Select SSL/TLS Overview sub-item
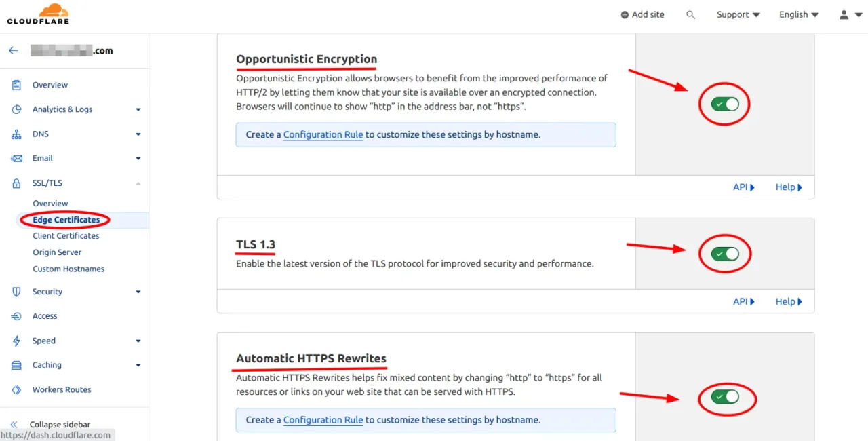The image size is (868, 441). tap(50, 204)
